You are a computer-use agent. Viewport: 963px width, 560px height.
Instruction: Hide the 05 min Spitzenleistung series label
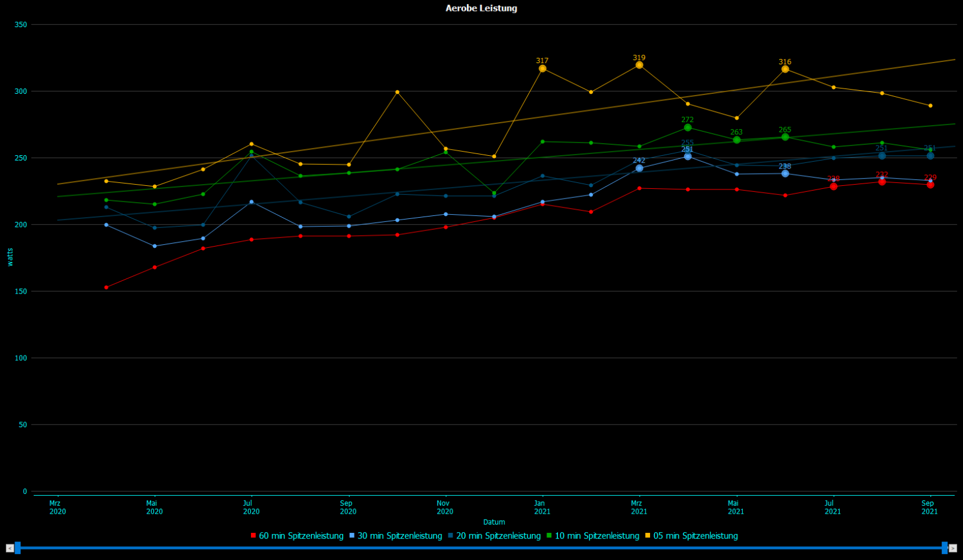695,536
